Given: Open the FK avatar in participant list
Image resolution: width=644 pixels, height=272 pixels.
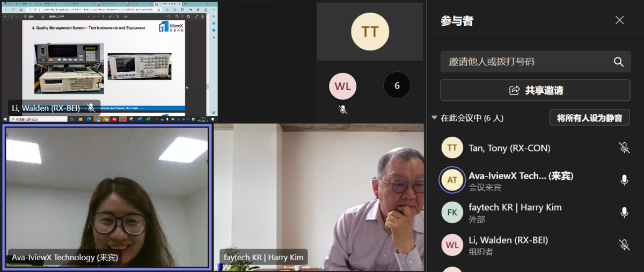Looking at the screenshot, I should click(452, 212).
